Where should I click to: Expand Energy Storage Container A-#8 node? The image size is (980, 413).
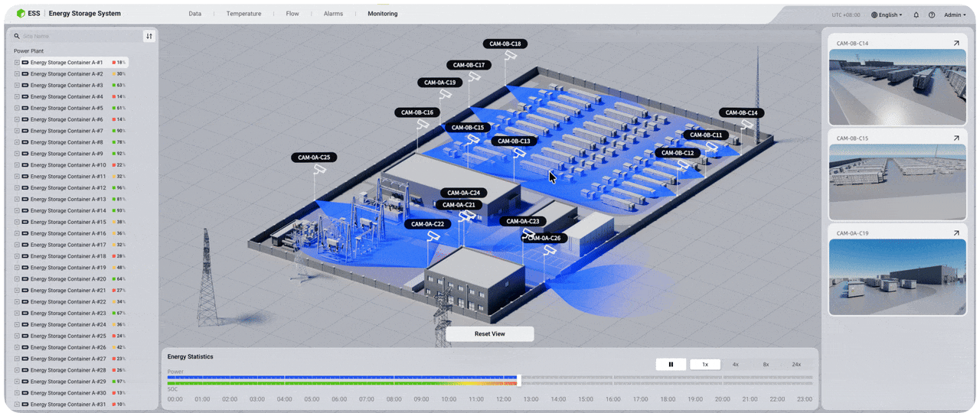pos(17,142)
